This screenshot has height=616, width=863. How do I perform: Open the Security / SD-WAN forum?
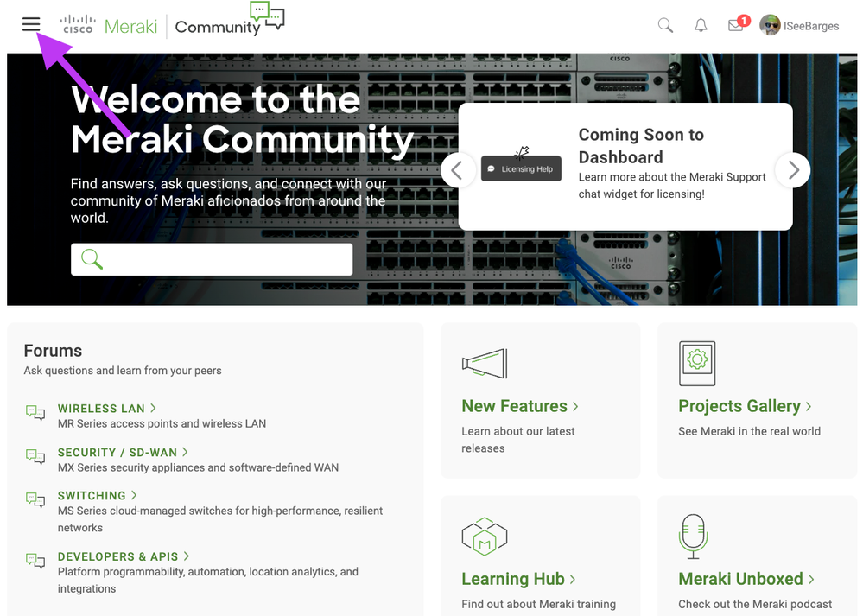117,452
